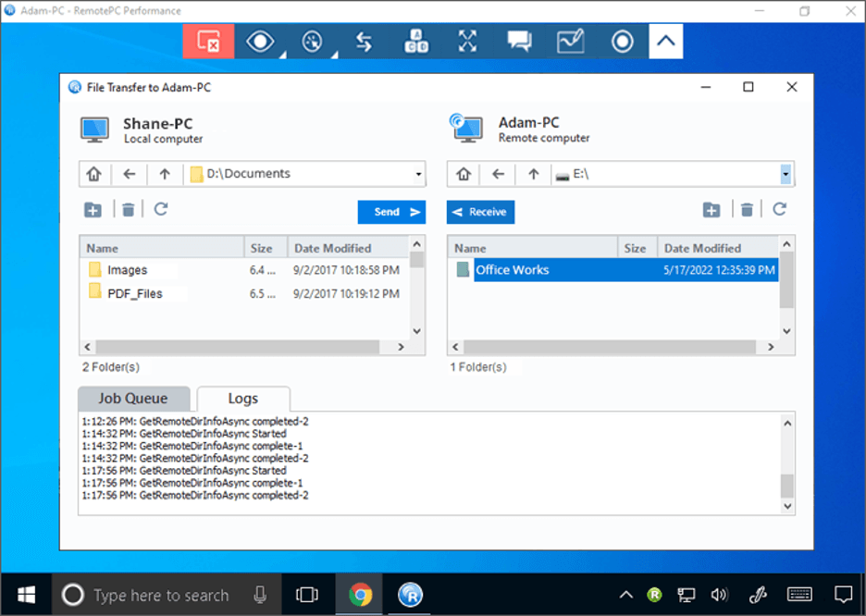
Task: Enter full screen mode
Action: (467, 41)
